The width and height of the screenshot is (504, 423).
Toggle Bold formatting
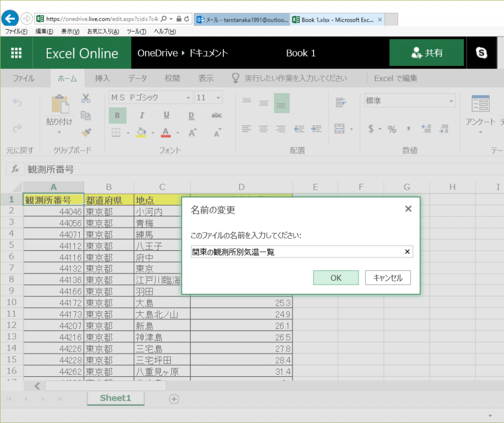pos(117,115)
